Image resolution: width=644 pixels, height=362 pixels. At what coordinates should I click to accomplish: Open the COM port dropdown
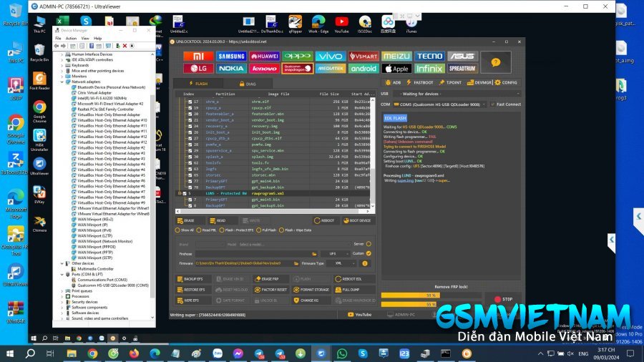439,104
